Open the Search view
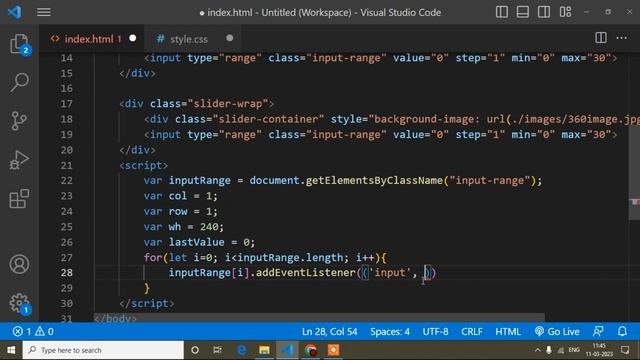This screenshot has height=360, width=640. tap(19, 82)
